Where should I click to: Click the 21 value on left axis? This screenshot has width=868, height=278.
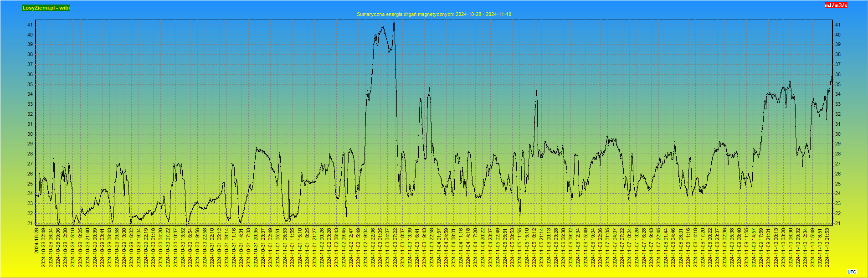30,223
